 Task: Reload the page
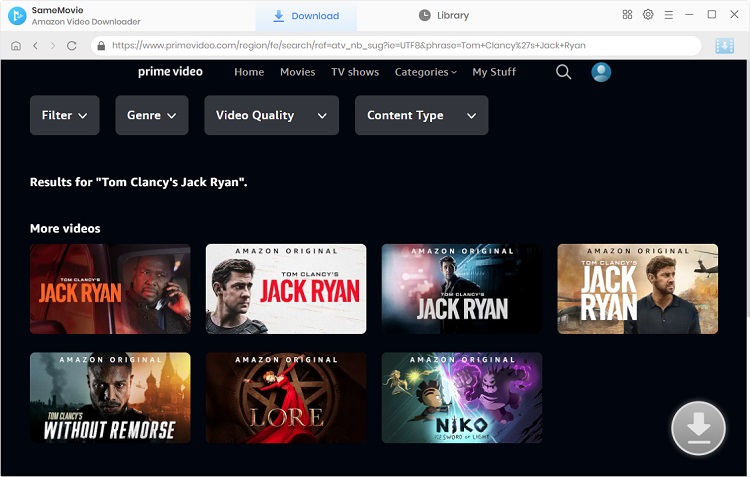(x=72, y=45)
